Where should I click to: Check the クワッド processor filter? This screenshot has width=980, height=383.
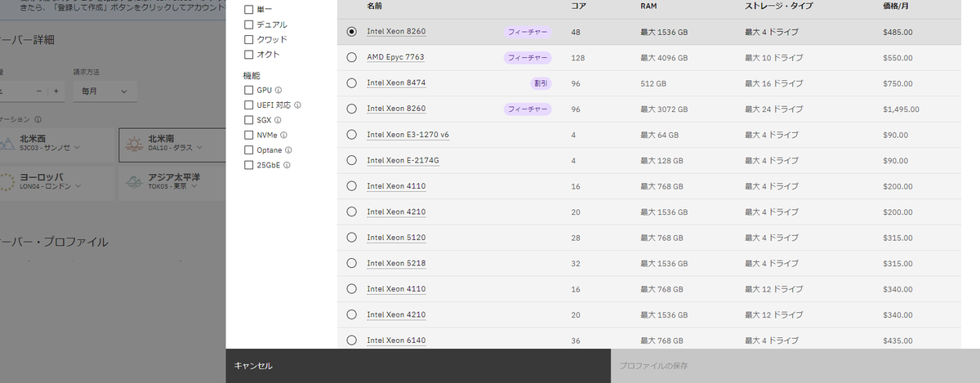coord(249,39)
